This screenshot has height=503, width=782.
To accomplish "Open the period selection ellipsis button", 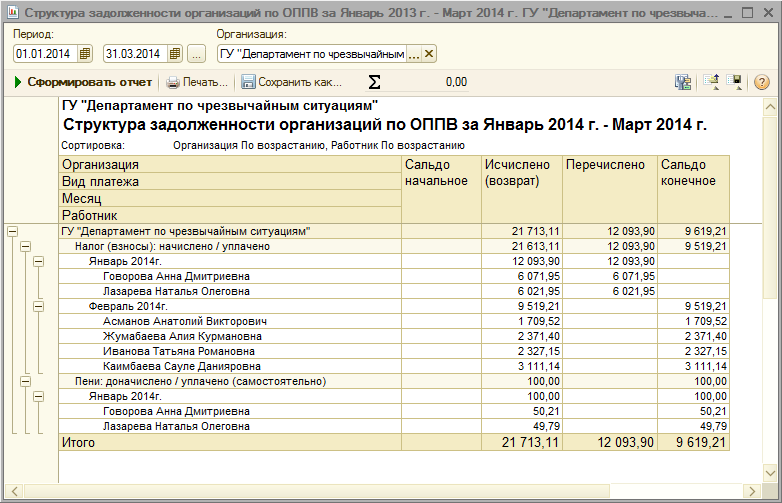I will pyautogui.click(x=196, y=53).
